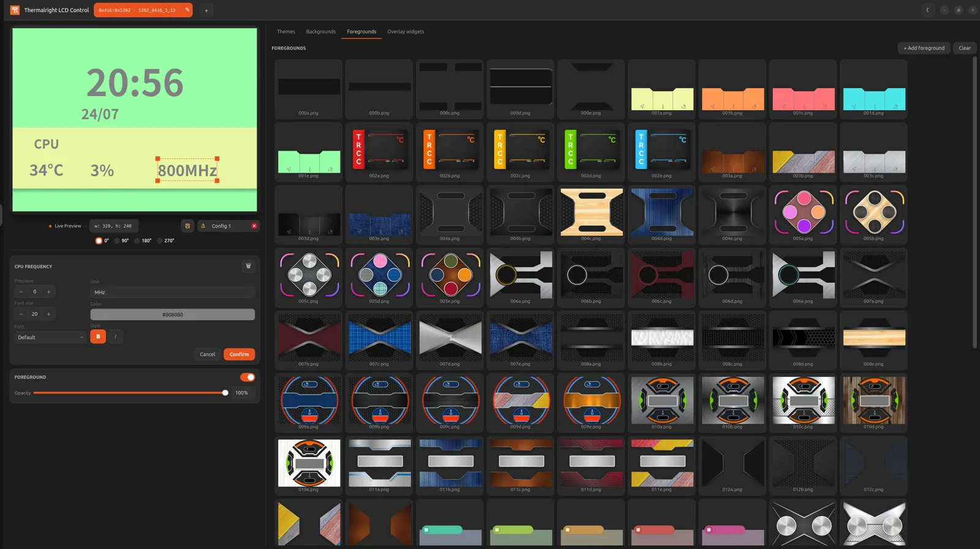Viewport: 980px width, 549px height.
Task: Confirm the CPU Frequency settings
Action: [x=239, y=354]
